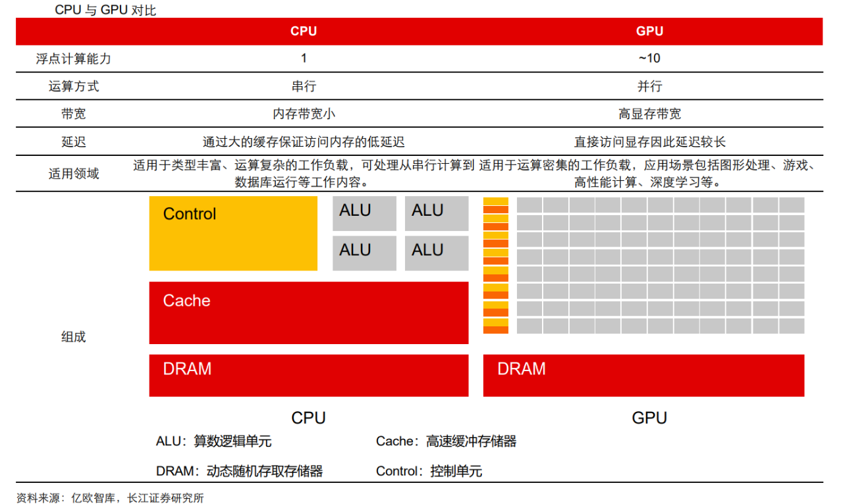The image size is (843, 504).
Task: Click the GPU caption below the diagram
Action: (649, 418)
